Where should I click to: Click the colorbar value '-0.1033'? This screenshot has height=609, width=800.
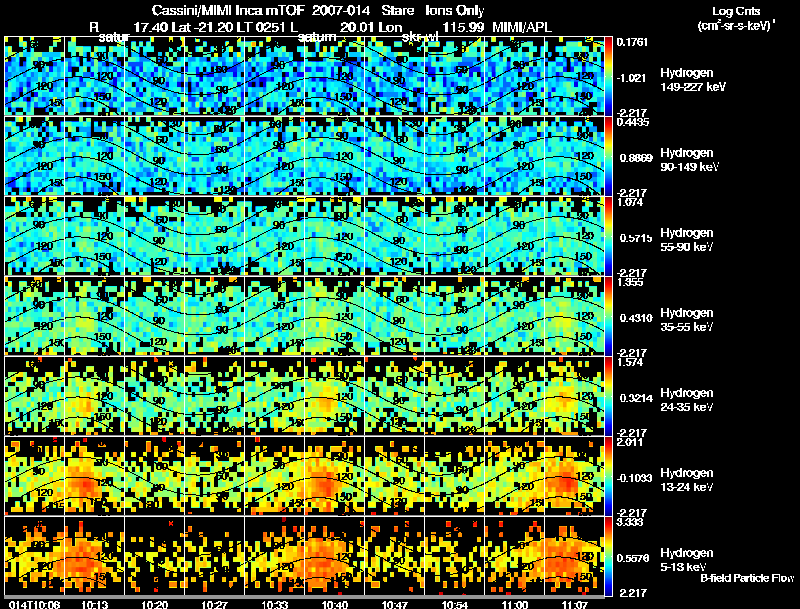pos(634,478)
